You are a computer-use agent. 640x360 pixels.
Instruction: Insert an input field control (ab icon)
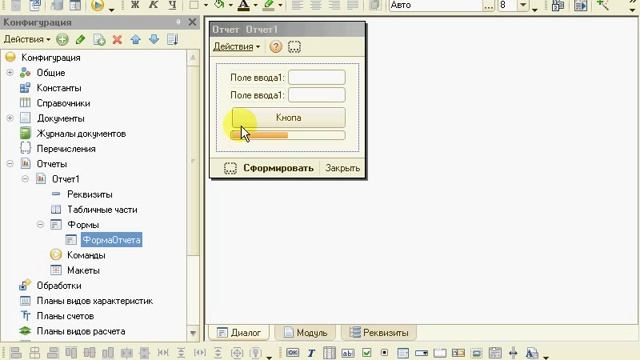click(348, 353)
